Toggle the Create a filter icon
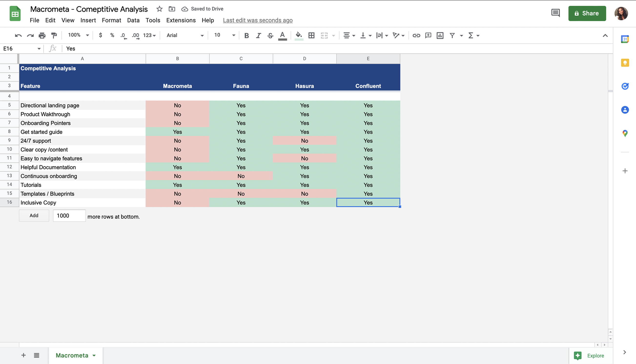Screen dimensions: 636x364 click(x=452, y=36)
